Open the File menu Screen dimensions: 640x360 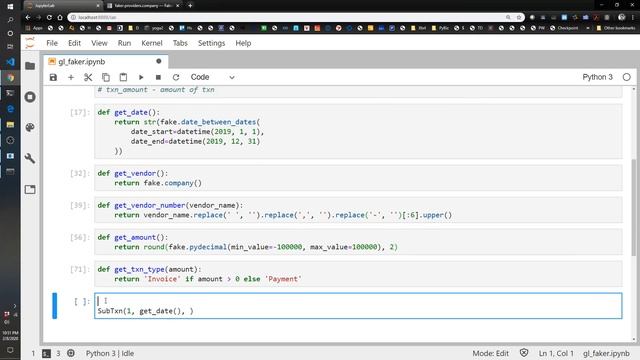click(52, 43)
